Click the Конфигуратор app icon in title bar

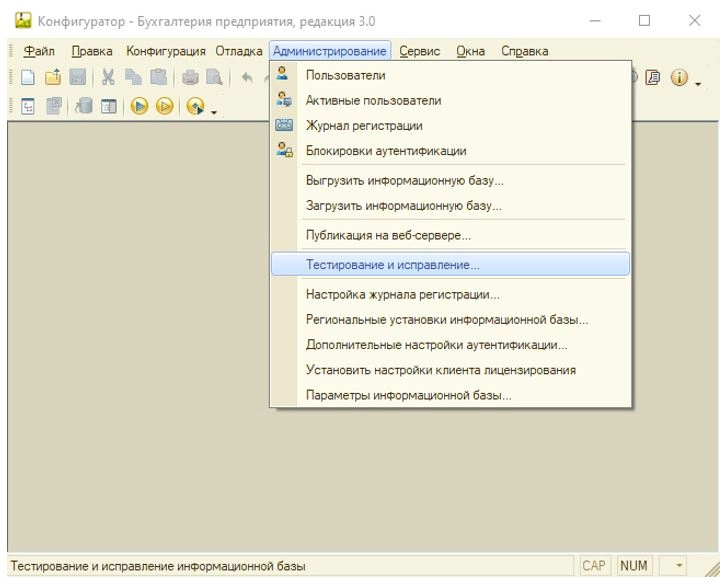point(23,20)
